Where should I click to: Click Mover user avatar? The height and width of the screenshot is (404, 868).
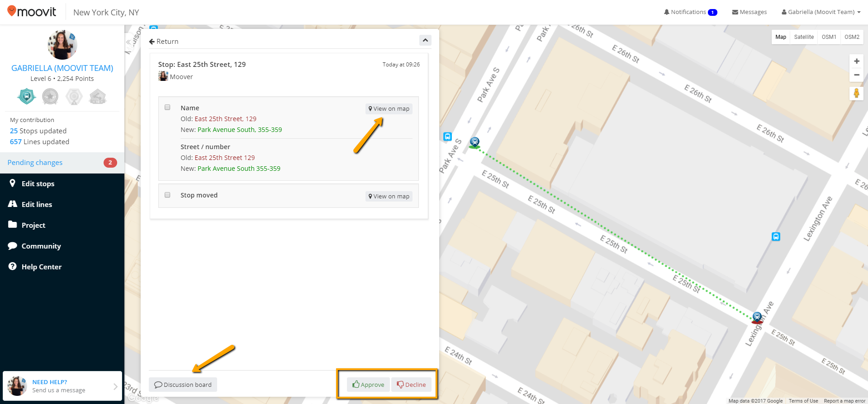pyautogui.click(x=163, y=76)
